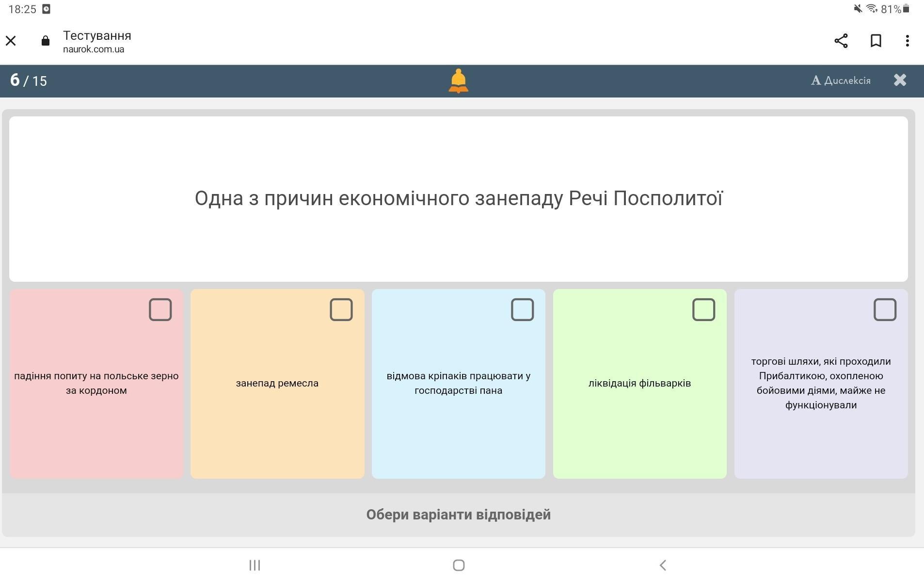Select answer text 'відмова кріпаків працювати у господарстві пана'

[x=459, y=383]
